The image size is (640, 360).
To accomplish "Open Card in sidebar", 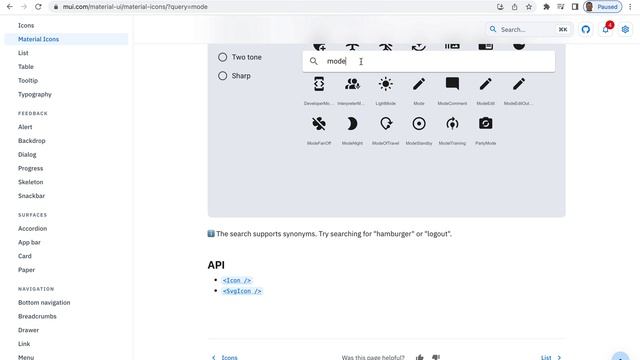I will click(24, 256).
